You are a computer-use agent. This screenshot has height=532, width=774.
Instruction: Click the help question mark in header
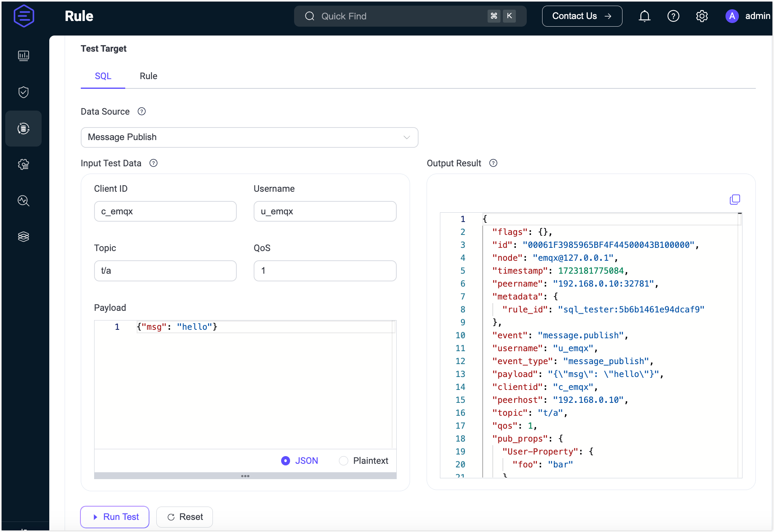pyautogui.click(x=673, y=16)
